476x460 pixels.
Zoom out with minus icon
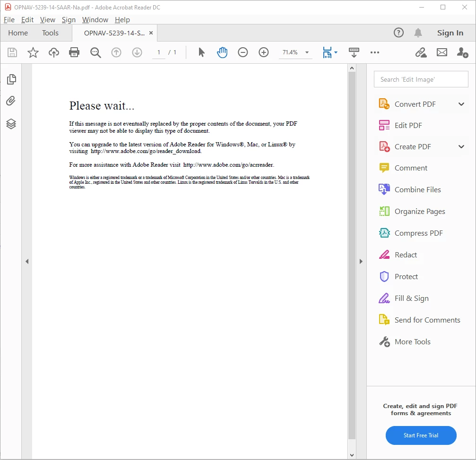(243, 52)
